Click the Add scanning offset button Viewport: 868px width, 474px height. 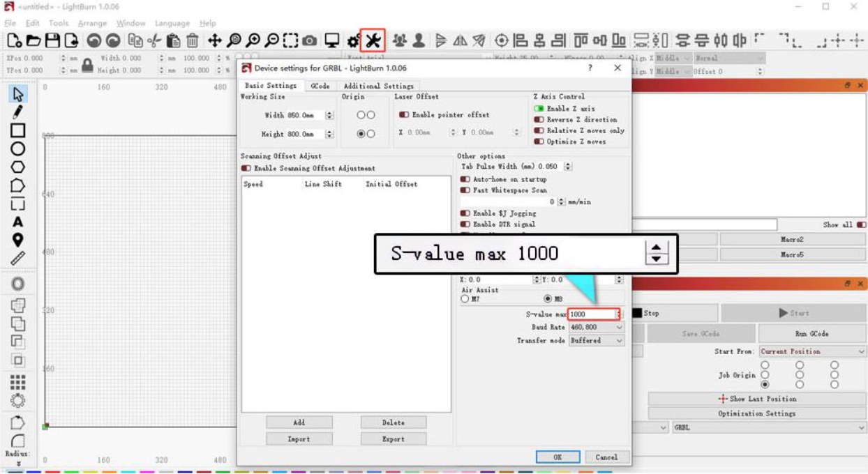299,422
